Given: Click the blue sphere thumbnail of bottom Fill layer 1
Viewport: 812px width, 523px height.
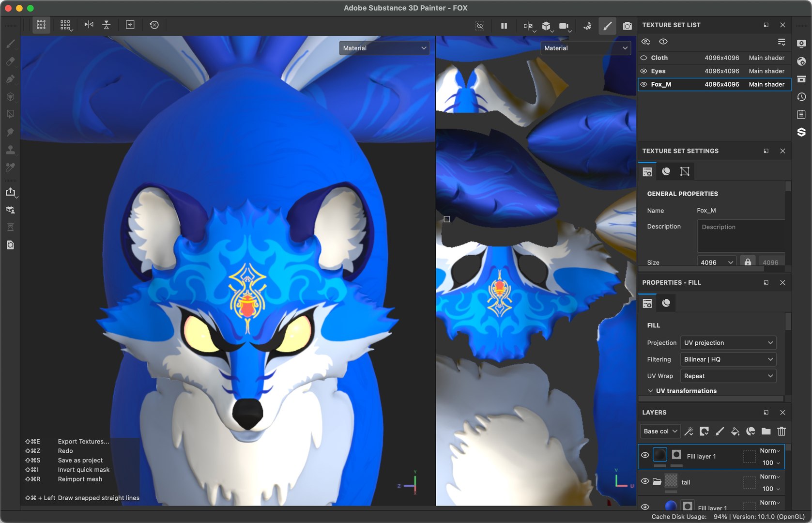Looking at the screenshot, I should click(671, 506).
